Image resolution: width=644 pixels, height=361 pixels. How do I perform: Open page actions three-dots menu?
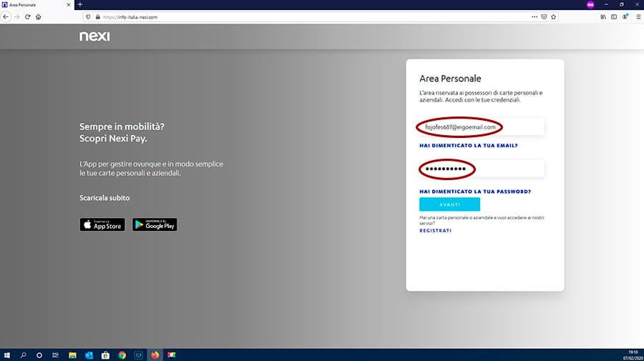coord(535,17)
